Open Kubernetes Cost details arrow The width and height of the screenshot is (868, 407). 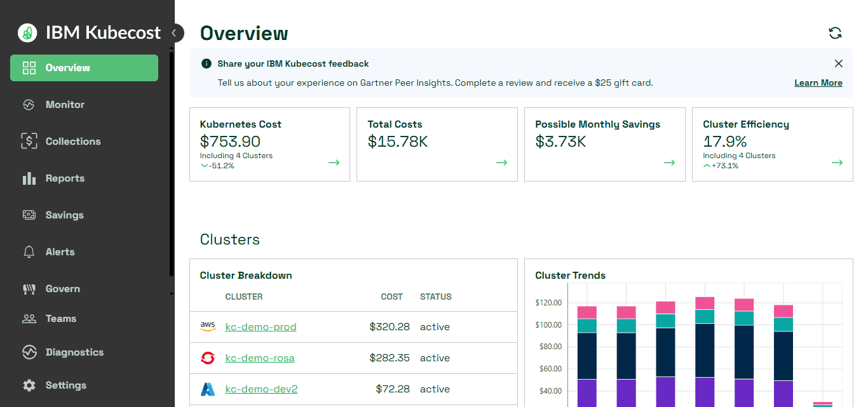(334, 163)
